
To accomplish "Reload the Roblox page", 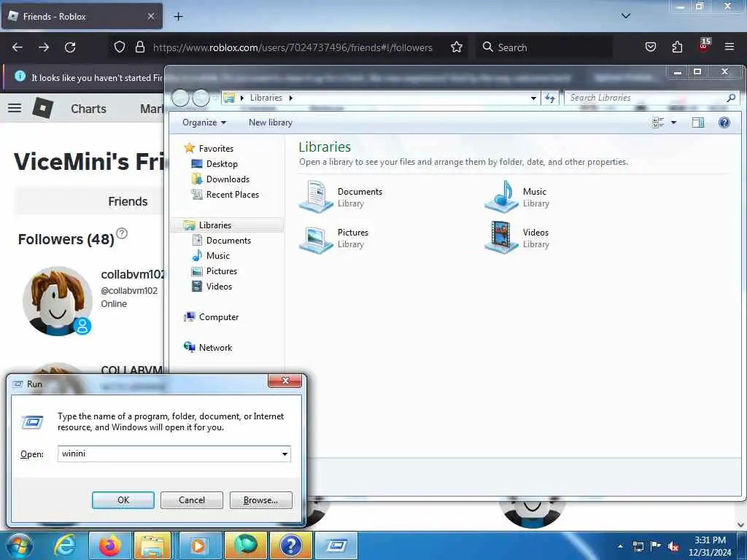I will click(x=70, y=47).
